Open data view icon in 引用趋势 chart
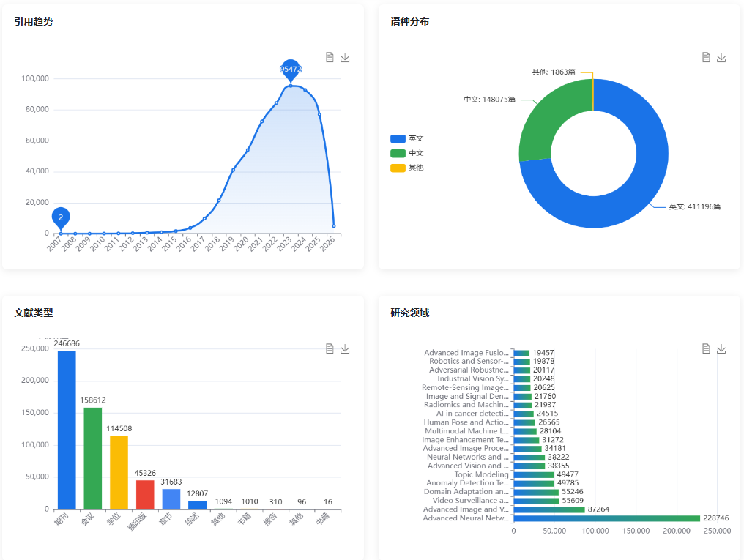Screen dimensions: 744x560 [330, 58]
